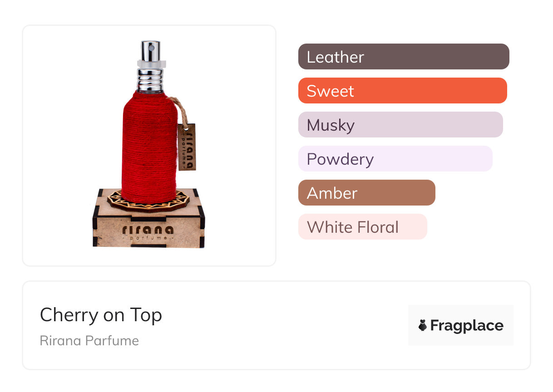Image resolution: width=553 pixels, height=392 pixels.
Task: Click the 'parfume' text on the wooden base
Action: (x=148, y=238)
